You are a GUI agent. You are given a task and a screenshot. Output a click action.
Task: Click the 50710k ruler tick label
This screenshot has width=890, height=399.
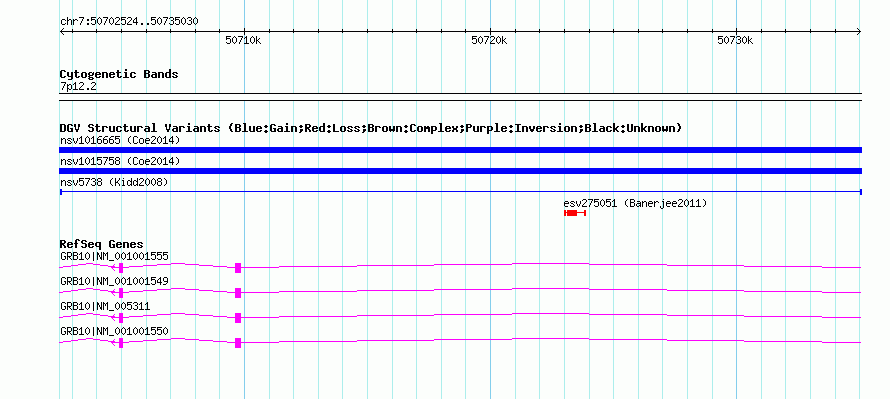(243, 40)
